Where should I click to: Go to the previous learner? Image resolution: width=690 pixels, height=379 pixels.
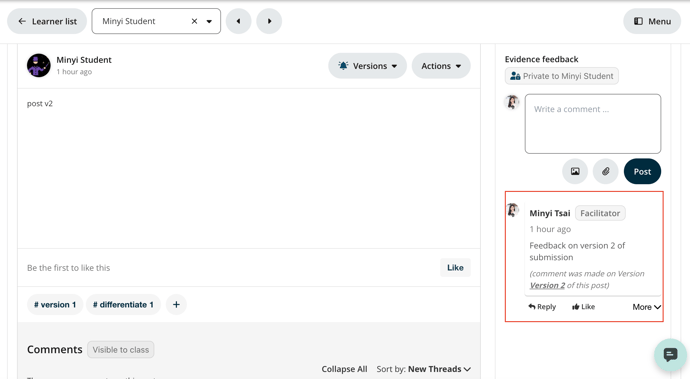tap(239, 21)
